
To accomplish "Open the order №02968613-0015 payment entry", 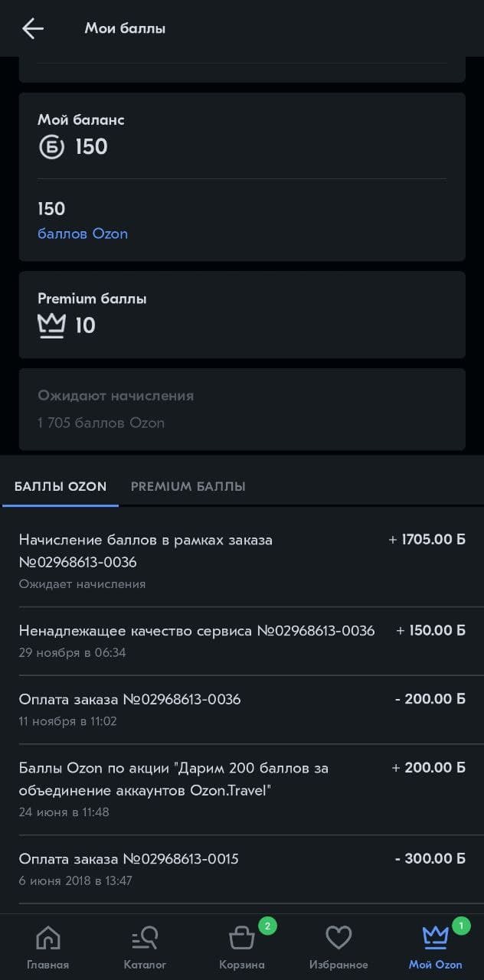I will tap(242, 869).
